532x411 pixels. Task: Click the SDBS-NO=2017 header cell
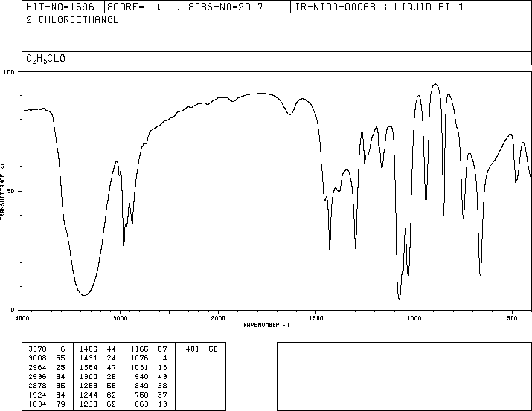click(x=237, y=7)
